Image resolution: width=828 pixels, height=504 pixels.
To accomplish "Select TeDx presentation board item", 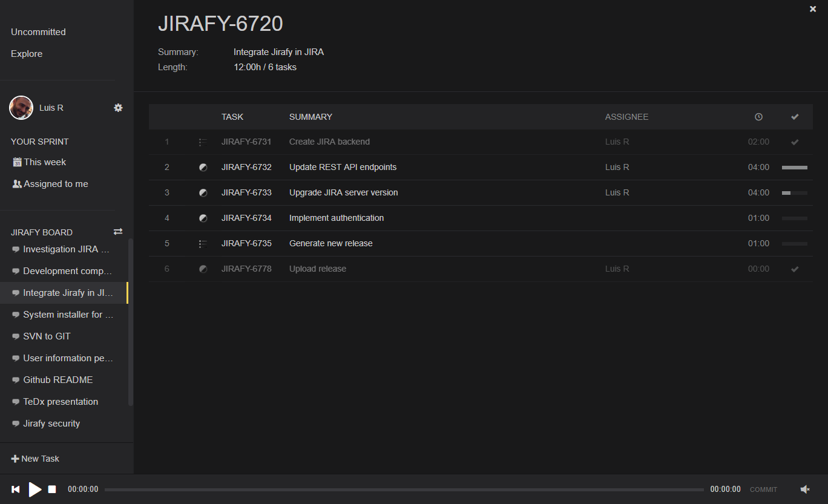I will (64, 402).
